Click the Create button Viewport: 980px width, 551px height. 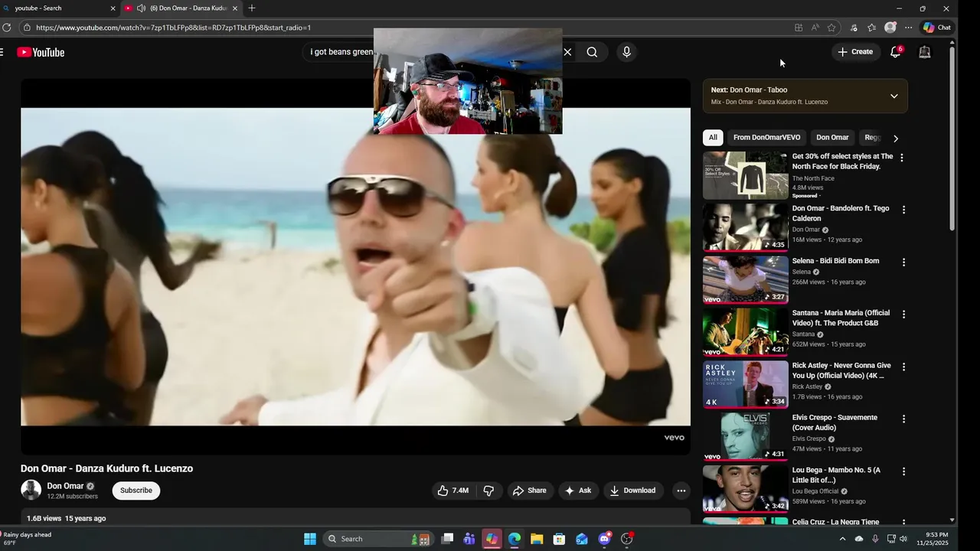(855, 52)
